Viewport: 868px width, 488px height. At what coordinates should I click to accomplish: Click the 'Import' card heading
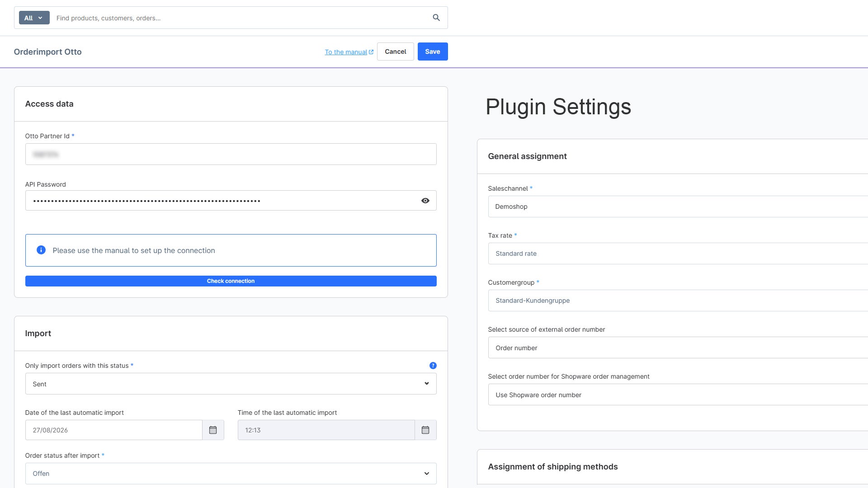tap(38, 333)
